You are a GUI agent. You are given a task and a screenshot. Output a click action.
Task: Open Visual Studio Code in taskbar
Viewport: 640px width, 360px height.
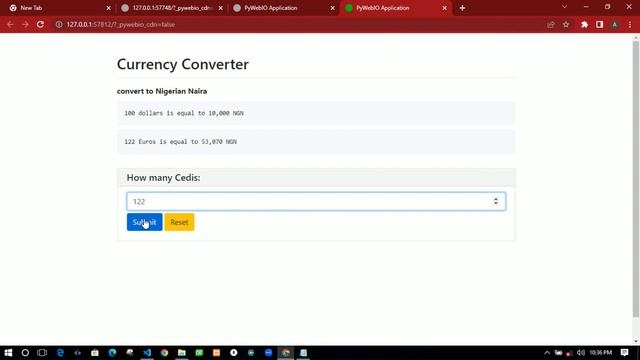(x=147, y=353)
